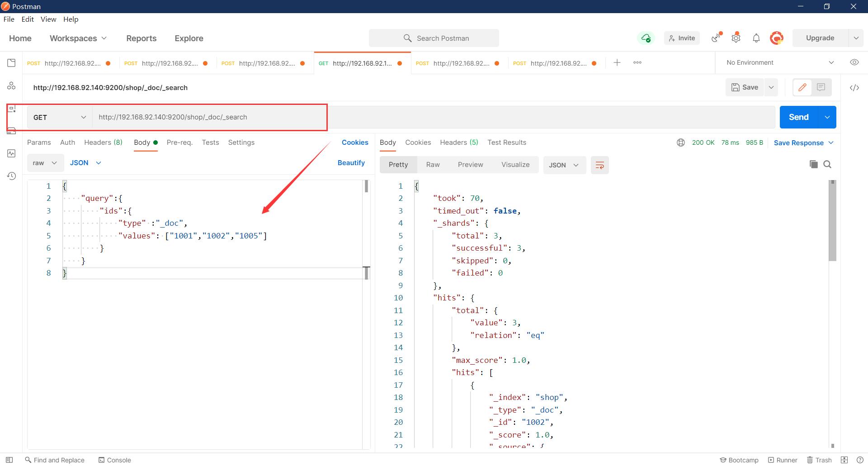Toggle word wrap in response
The width and height of the screenshot is (868, 466).
599,165
